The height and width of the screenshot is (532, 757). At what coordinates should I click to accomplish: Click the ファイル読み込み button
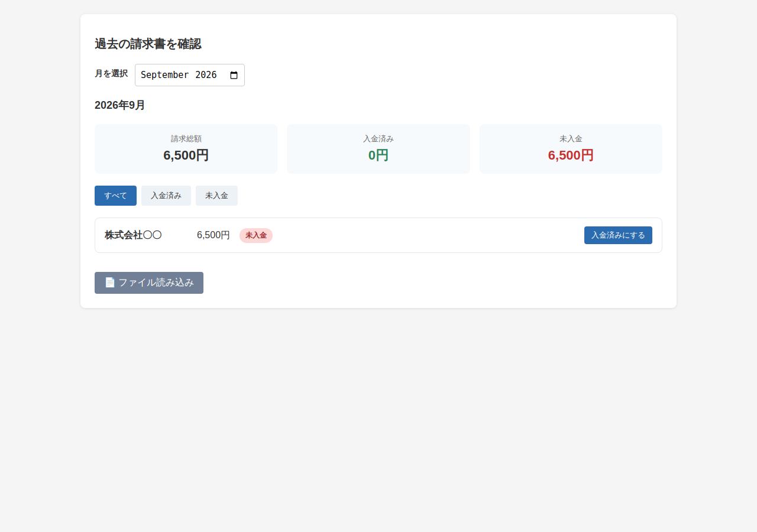(149, 283)
